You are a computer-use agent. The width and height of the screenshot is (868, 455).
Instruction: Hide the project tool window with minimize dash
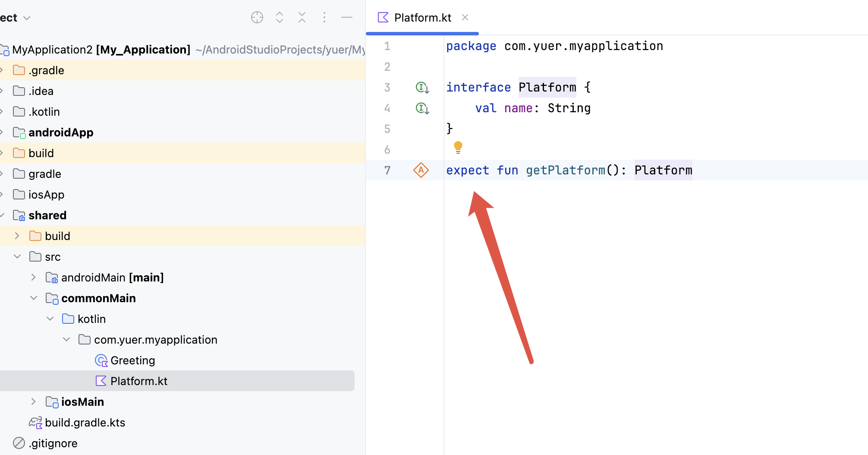pyautogui.click(x=347, y=17)
